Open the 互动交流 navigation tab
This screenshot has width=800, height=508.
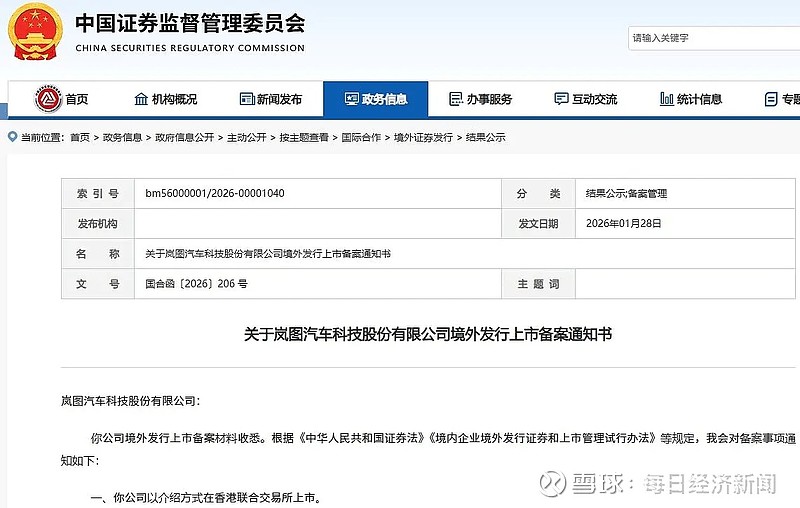[x=586, y=99]
